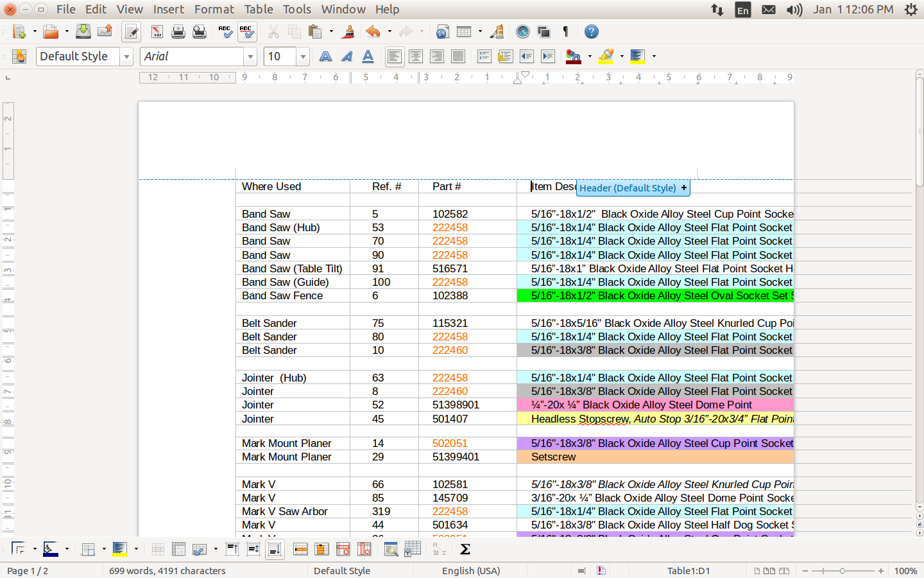Align text left

tap(395, 57)
